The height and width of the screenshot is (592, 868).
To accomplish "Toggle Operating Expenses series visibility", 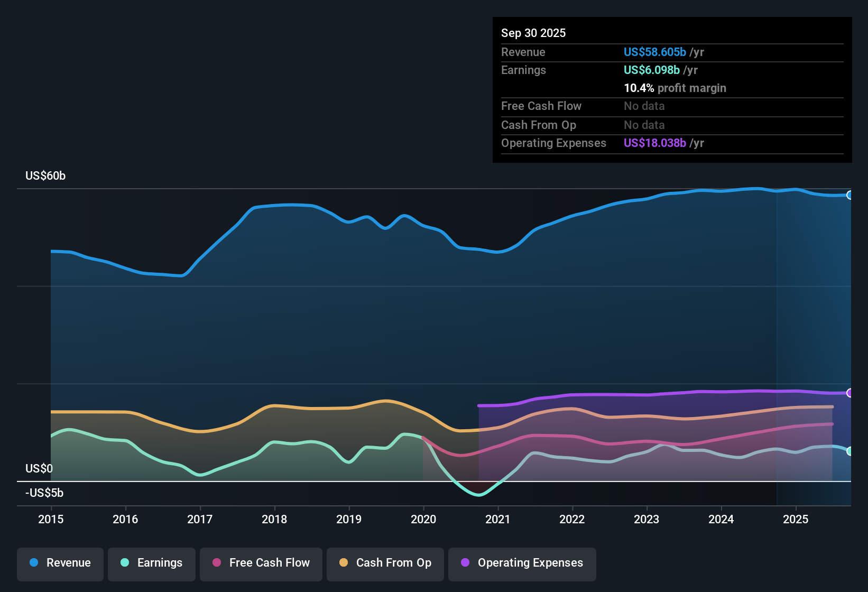I will click(522, 563).
